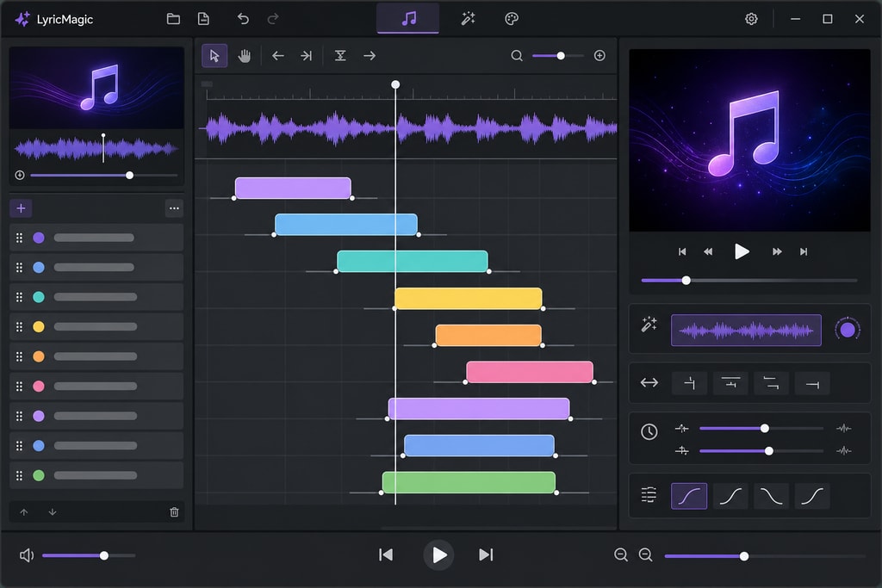882x588 pixels.
Task: Switch to the magic wand tab
Action: coord(468,19)
